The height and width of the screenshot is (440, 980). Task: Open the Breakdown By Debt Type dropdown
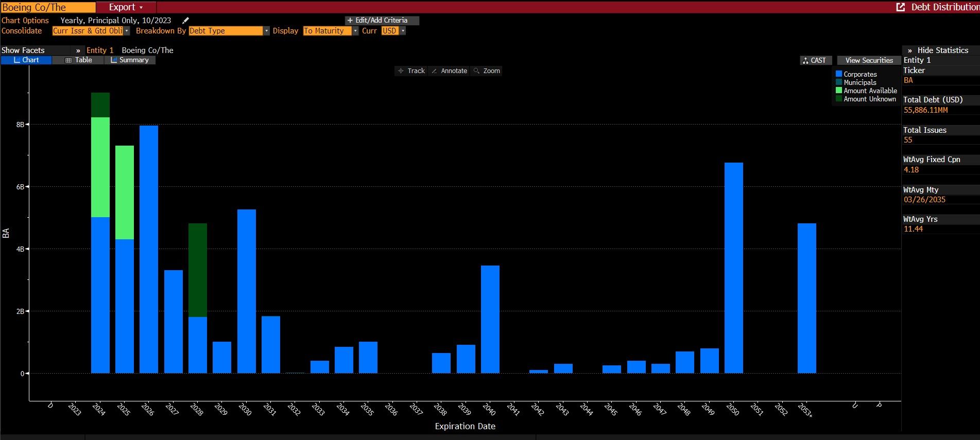[x=229, y=31]
